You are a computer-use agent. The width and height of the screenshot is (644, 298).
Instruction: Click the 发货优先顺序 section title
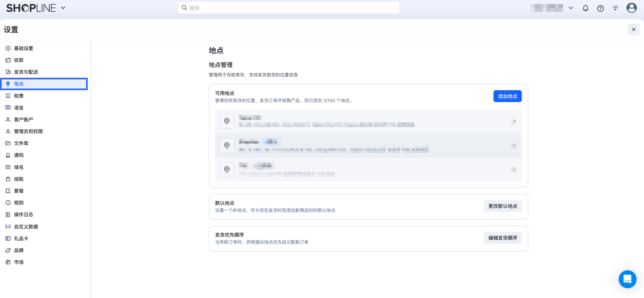coord(230,235)
